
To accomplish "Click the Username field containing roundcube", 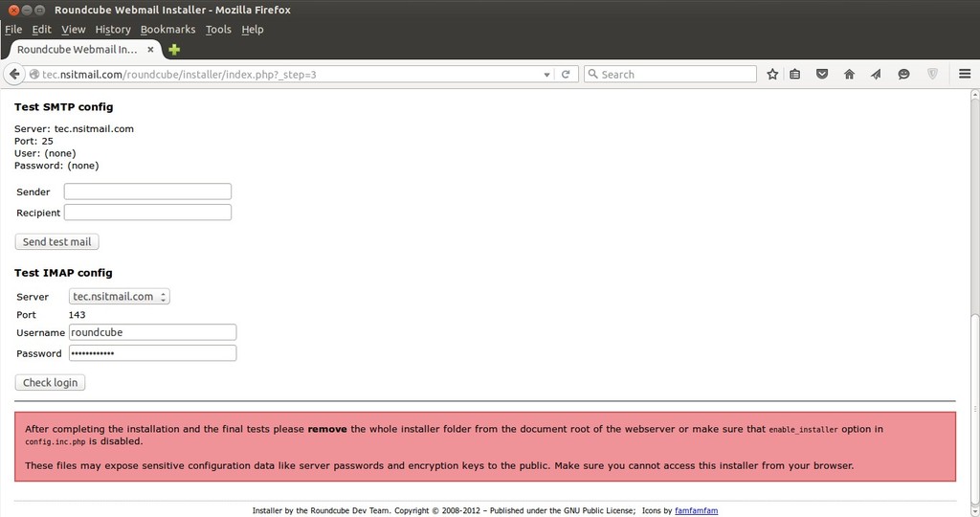I will pos(152,332).
